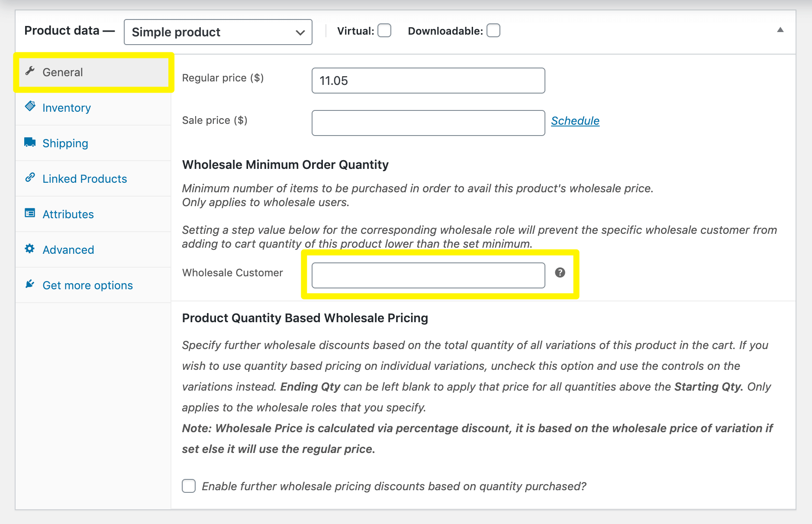812x524 pixels.
Task: Open the Wholesale Customer help tooltip icon
Action: point(561,273)
